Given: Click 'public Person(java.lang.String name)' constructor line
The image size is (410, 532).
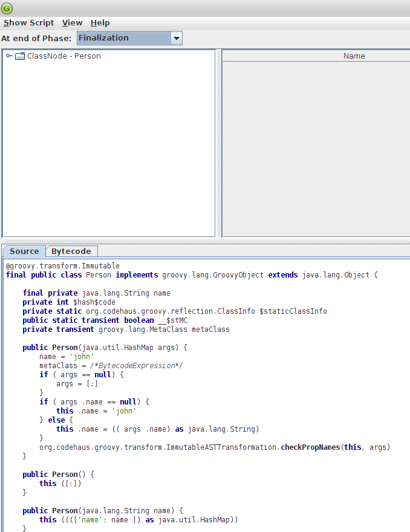Looking at the screenshot, I should pyautogui.click(x=103, y=511).
